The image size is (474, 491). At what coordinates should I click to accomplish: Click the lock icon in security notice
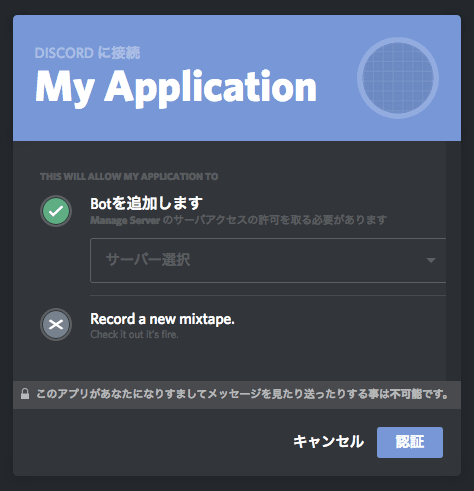pos(25,394)
